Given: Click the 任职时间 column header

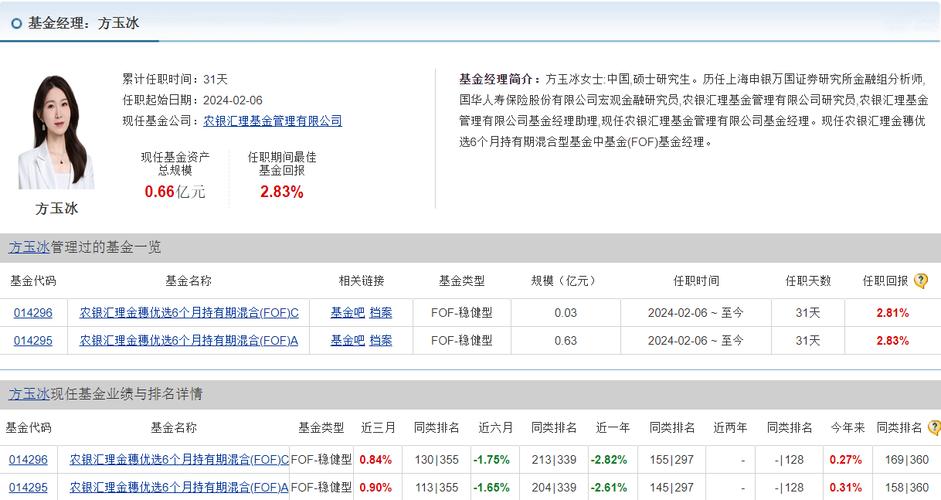Looking at the screenshot, I should coord(696,280).
